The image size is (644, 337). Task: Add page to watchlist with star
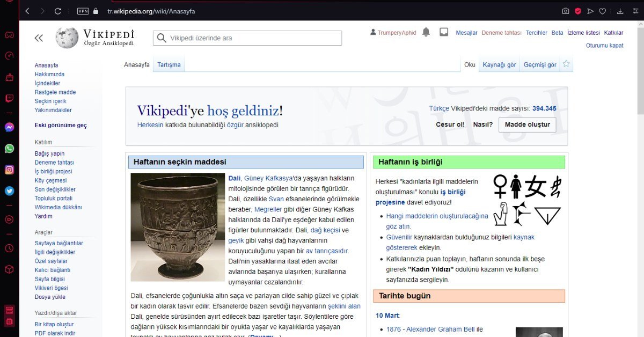[x=566, y=64]
